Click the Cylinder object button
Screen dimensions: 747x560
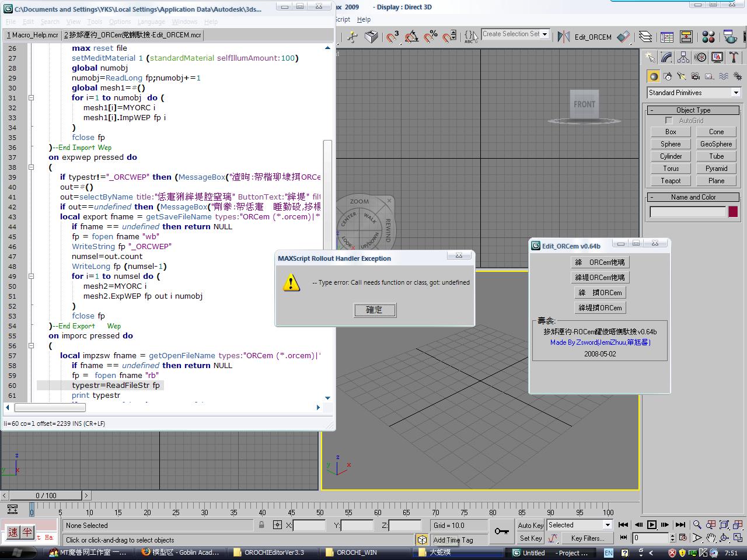point(671,156)
